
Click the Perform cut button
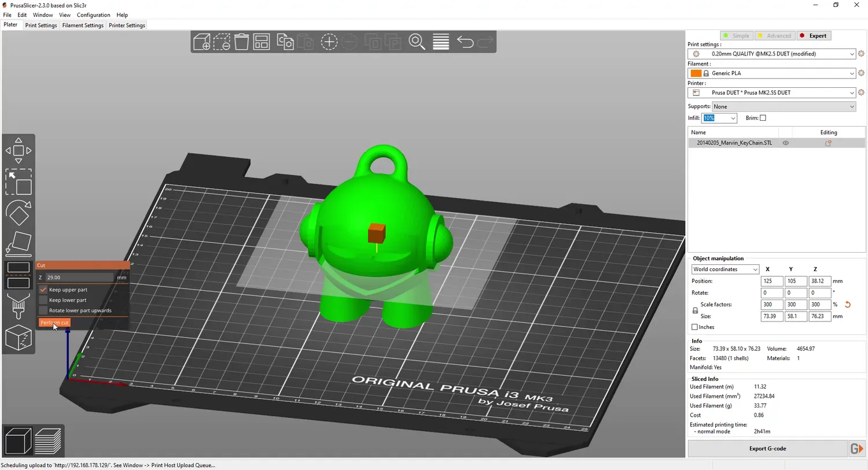[x=54, y=323]
